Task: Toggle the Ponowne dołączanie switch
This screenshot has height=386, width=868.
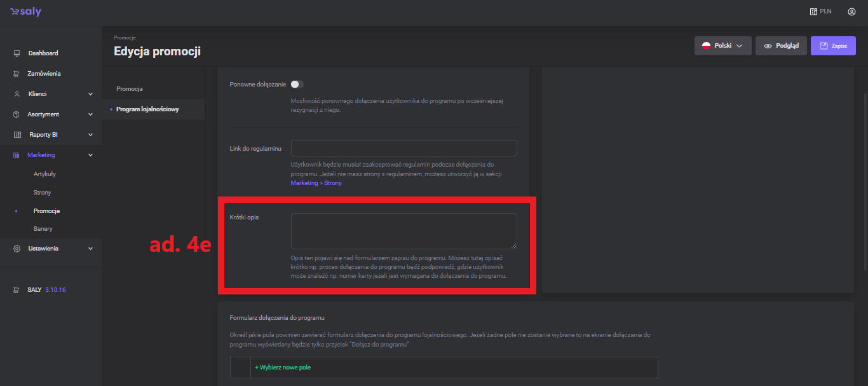Action: coord(297,84)
